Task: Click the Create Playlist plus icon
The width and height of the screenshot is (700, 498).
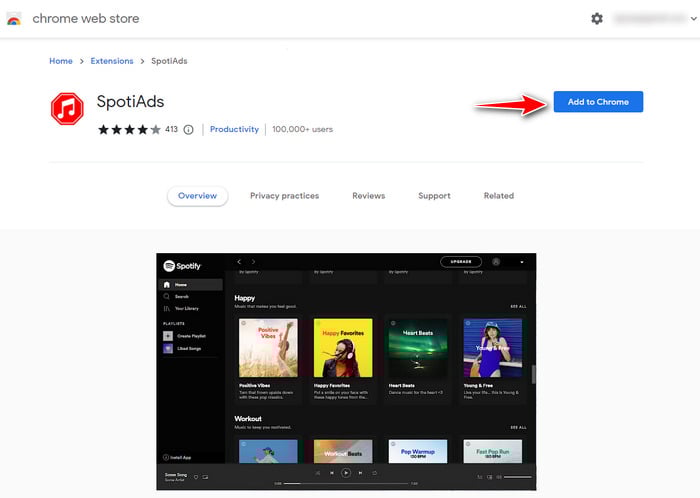Action: pyautogui.click(x=168, y=336)
